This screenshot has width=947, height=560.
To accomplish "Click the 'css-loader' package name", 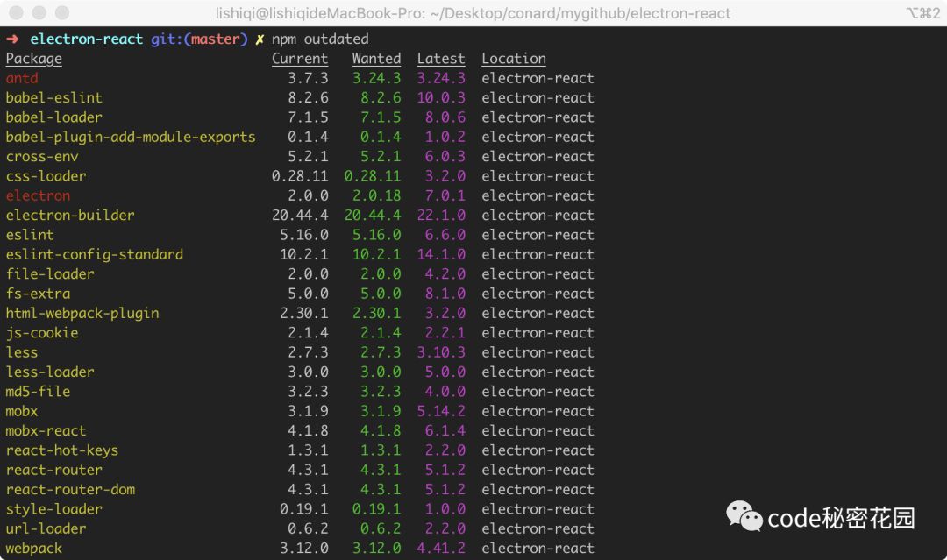I will (46, 176).
